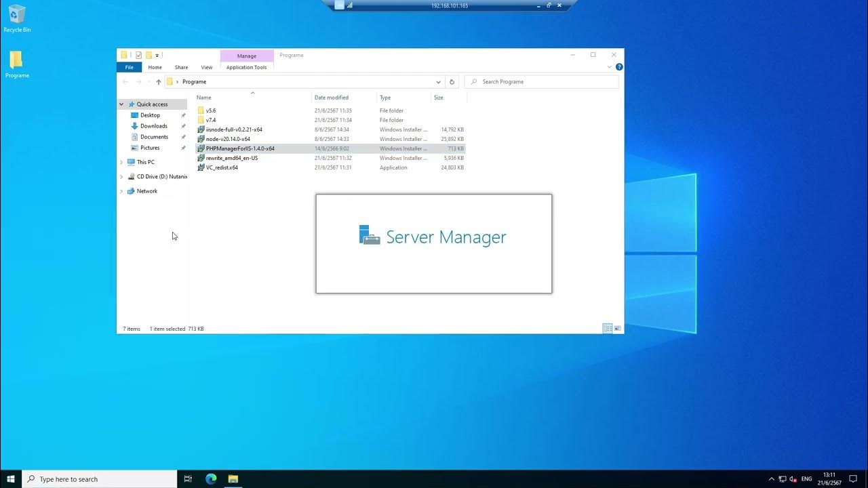Open the View ribbon tab

tap(207, 67)
